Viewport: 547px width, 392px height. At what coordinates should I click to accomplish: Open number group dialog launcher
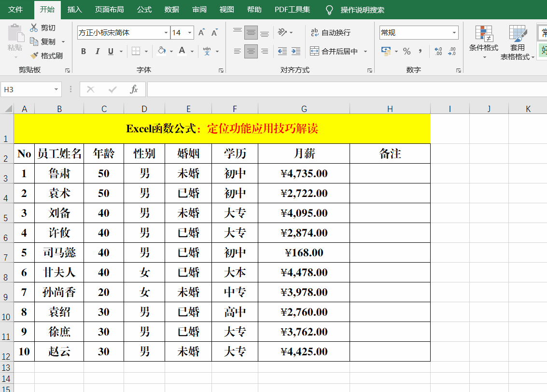pyautogui.click(x=458, y=70)
